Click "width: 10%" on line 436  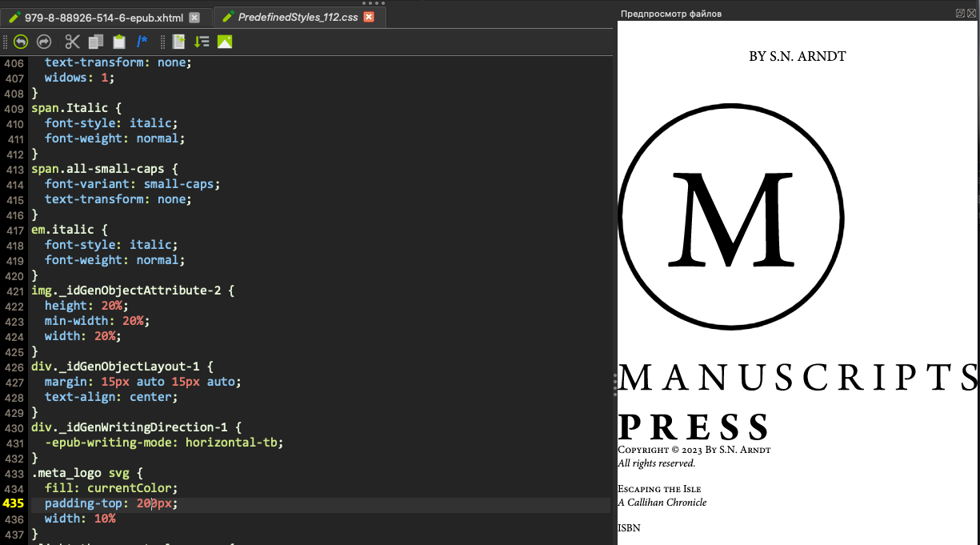pyautogui.click(x=80, y=519)
